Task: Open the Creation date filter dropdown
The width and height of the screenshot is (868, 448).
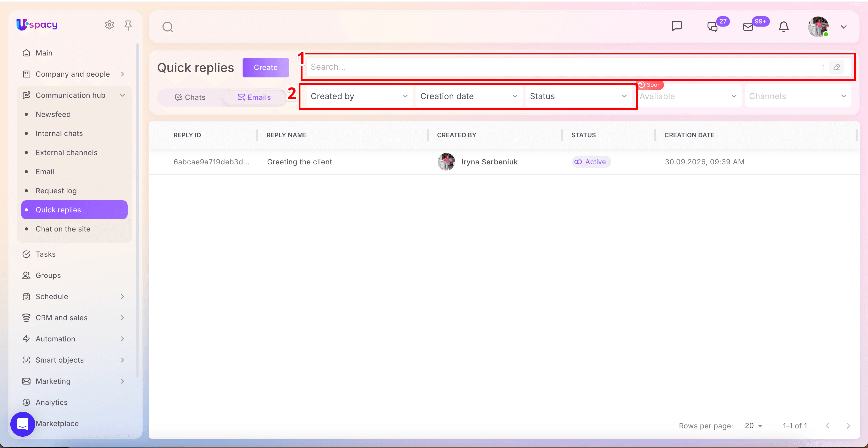Action: [469, 96]
